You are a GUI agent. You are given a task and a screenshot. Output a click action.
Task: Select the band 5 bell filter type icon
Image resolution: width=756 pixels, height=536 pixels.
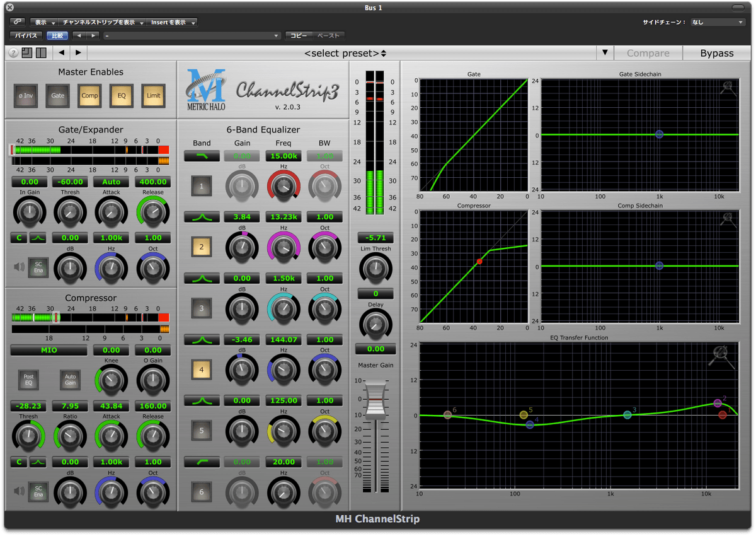coord(202,400)
